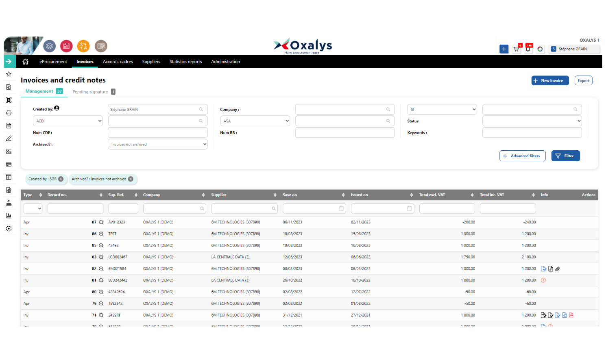Screen dimensions: 606x364
Task: Remove the 'Archived? : Invoices not archived' chip
Action: coord(131,179)
